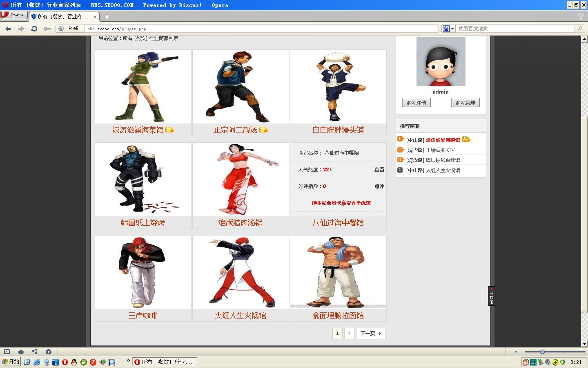The width and height of the screenshot is (588, 368).
Task: Click the current page 1 button
Action: [337, 334]
